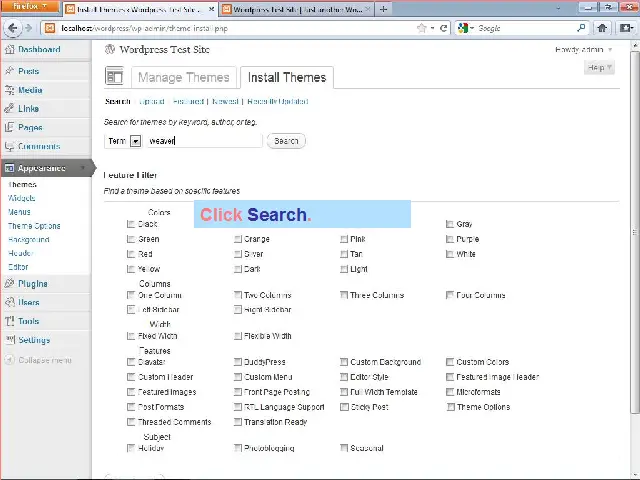This screenshot has height=480, width=640.
Task: Click the browser Back arrow button
Action: click(x=12, y=28)
